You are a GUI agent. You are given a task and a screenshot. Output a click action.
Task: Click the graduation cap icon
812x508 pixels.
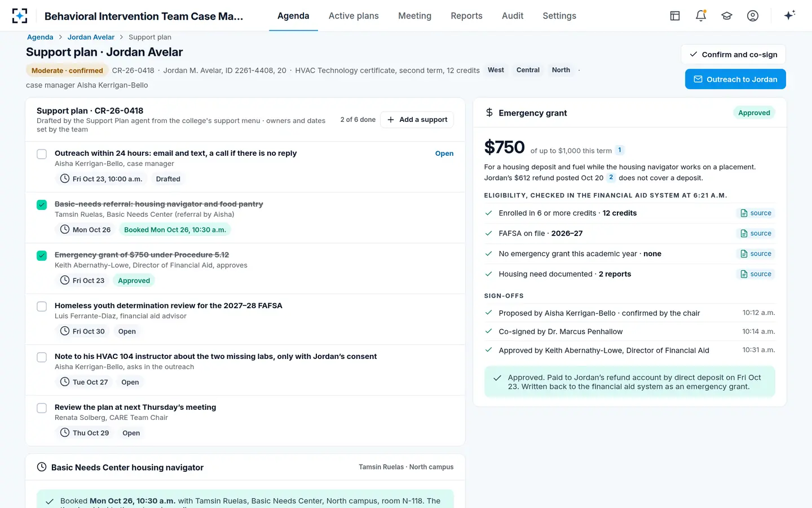pyautogui.click(x=727, y=16)
